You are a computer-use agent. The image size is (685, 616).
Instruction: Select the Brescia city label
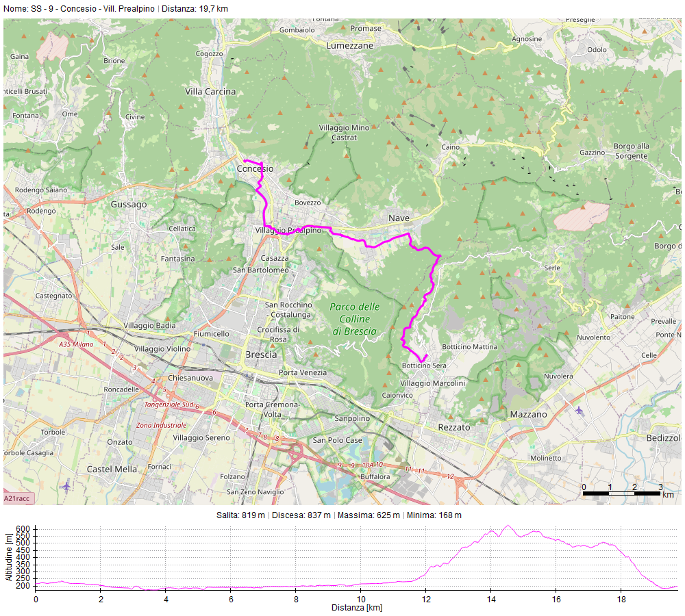pos(261,355)
